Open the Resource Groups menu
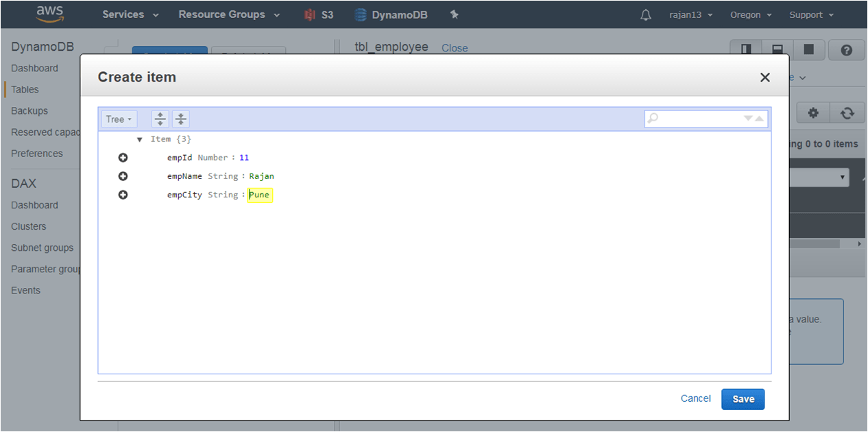The height and width of the screenshot is (432, 868). click(x=229, y=14)
